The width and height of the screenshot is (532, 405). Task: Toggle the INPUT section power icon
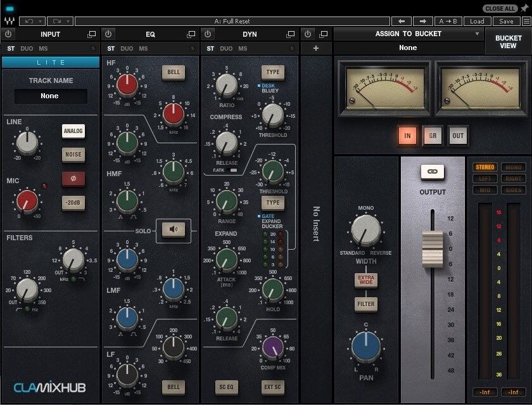(x=8, y=34)
